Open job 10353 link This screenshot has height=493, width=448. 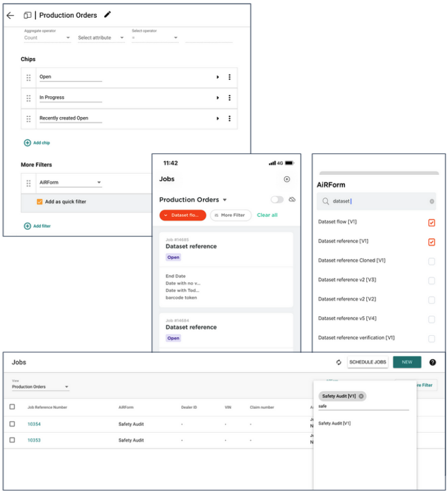coord(34,441)
